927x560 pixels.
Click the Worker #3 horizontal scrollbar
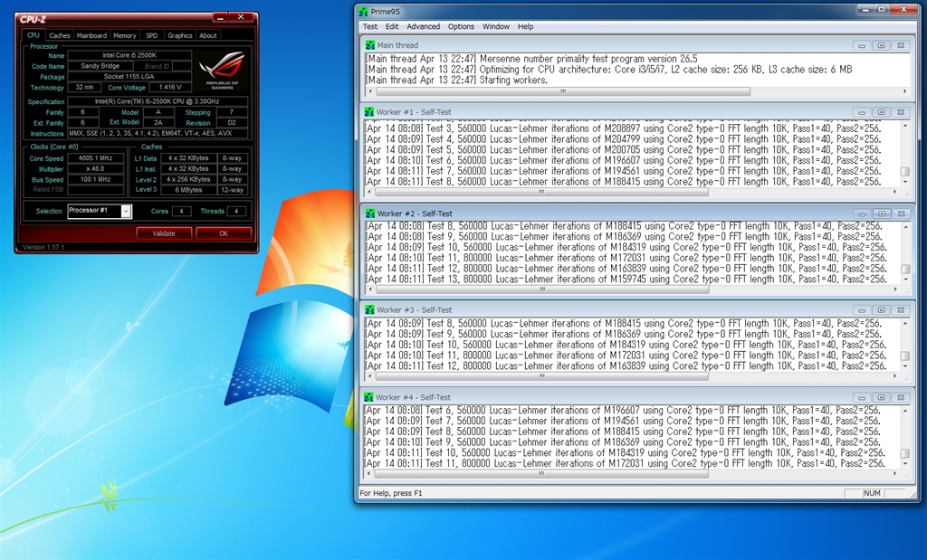tap(631, 376)
